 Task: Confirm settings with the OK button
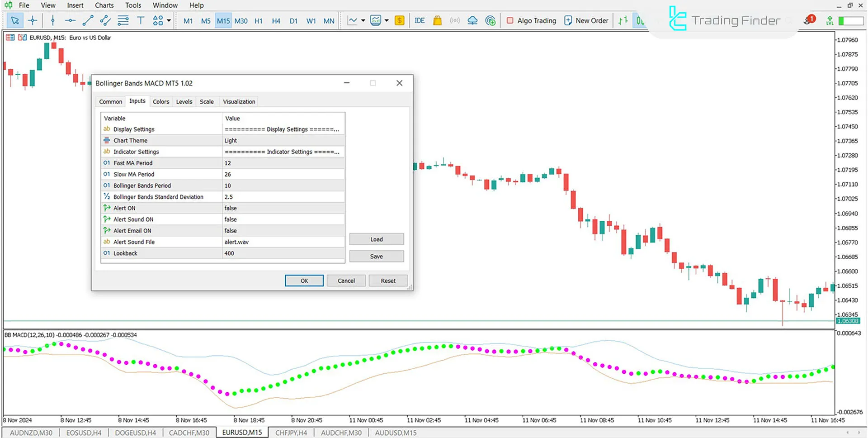(x=304, y=281)
